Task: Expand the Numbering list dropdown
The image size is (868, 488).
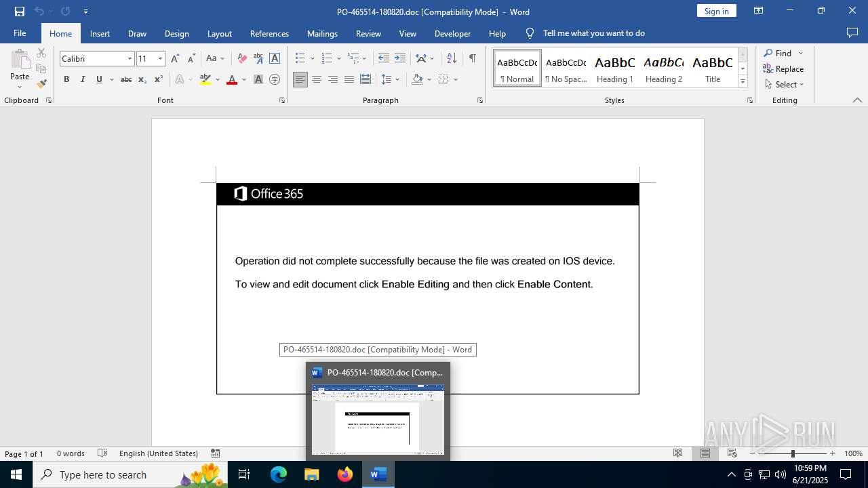Action: click(339, 59)
